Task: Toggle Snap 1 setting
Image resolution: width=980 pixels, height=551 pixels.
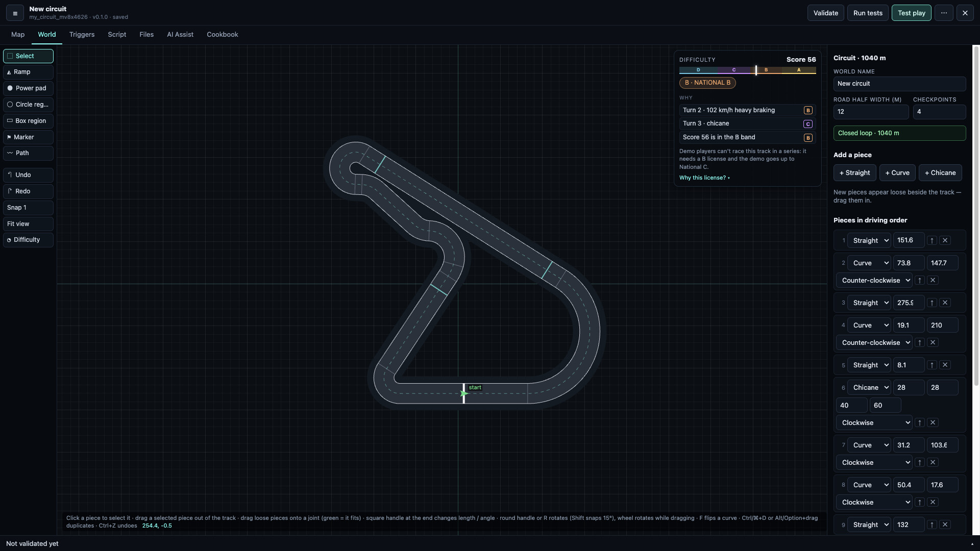Action: 28,208
